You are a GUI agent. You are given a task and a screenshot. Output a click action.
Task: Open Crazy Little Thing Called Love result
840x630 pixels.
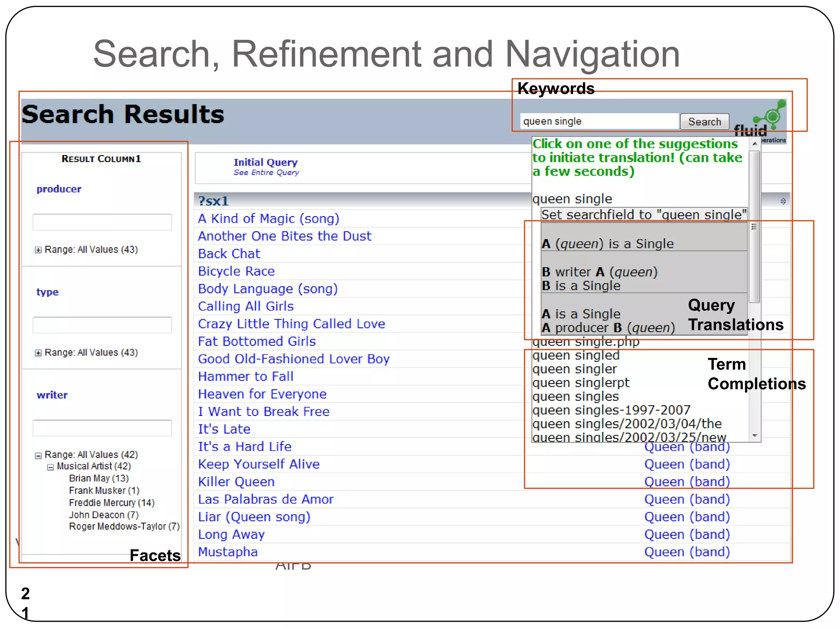(x=292, y=324)
